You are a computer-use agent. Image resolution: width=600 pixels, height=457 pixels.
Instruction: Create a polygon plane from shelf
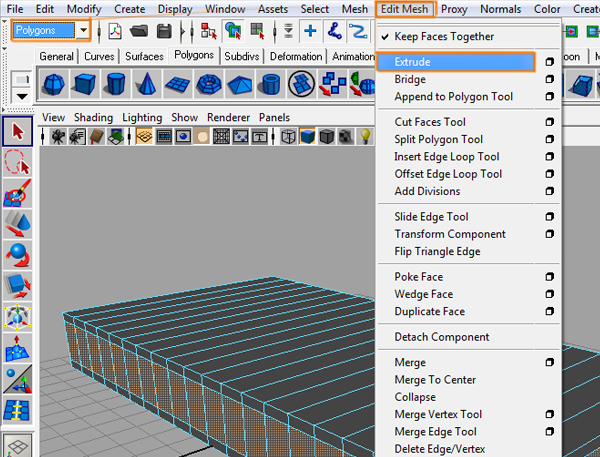177,84
